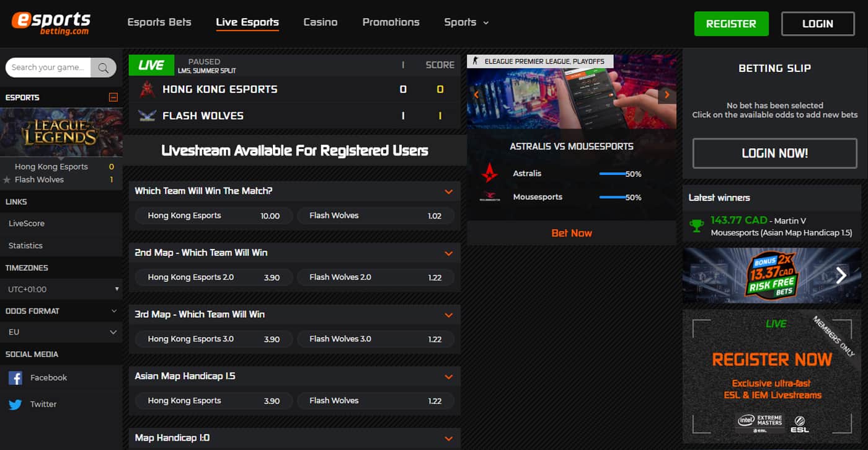Click the Flash Wolves team logo
868x450 pixels.
148,115
